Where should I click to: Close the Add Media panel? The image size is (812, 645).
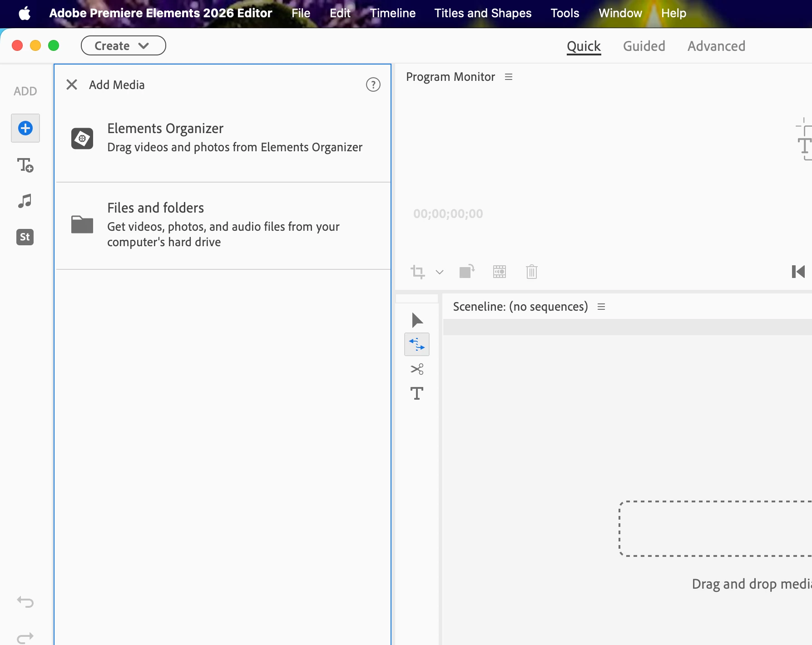72,84
